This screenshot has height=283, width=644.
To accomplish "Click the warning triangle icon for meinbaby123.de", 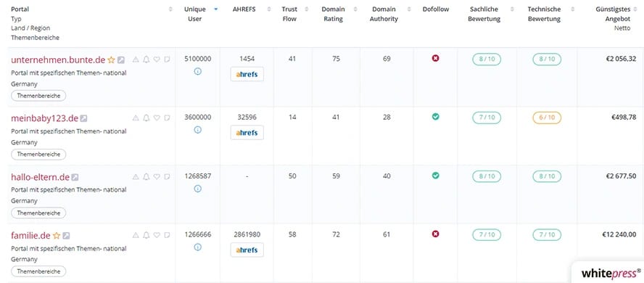I will [x=136, y=118].
